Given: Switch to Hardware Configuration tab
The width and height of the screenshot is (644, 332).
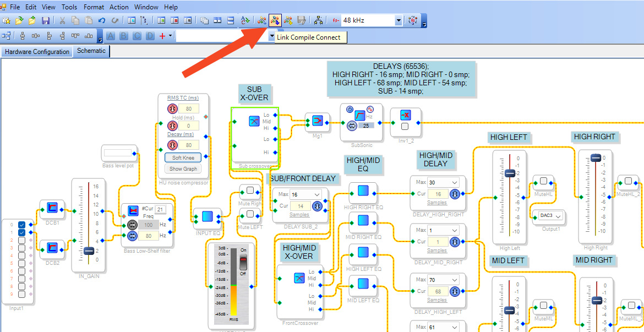Looking at the screenshot, I should (36, 52).
